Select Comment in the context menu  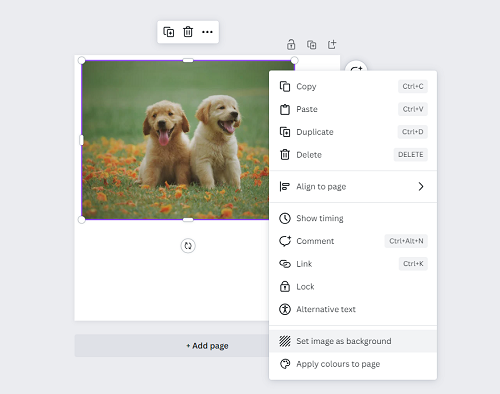[x=353, y=241]
